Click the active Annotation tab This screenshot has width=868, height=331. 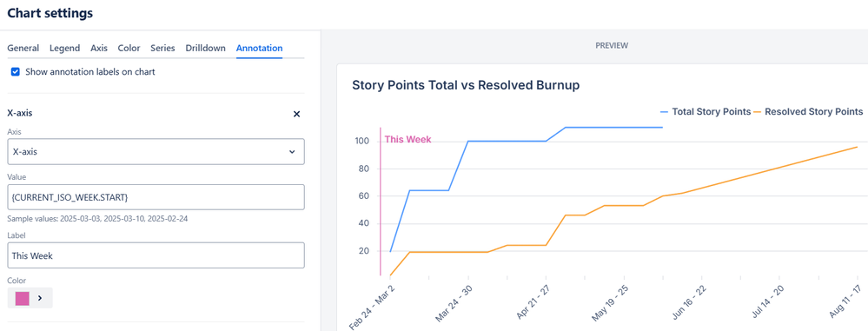pyautogui.click(x=260, y=48)
